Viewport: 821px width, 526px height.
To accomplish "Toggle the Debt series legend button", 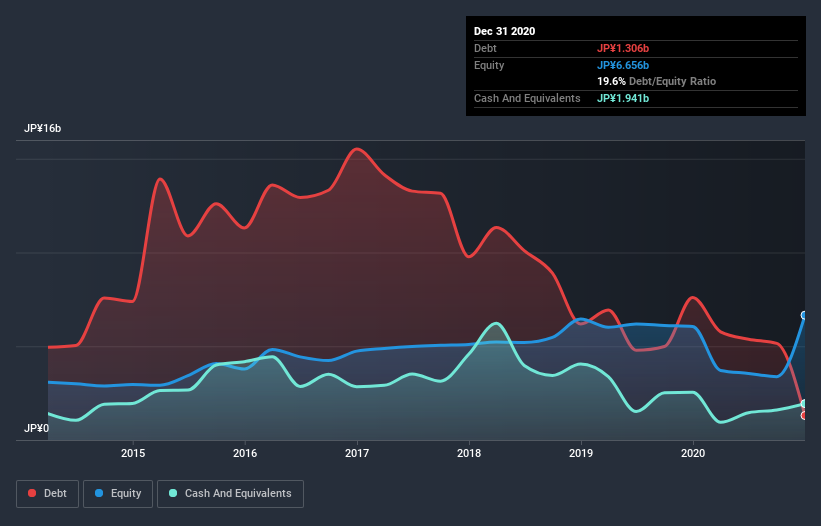I will pos(48,494).
